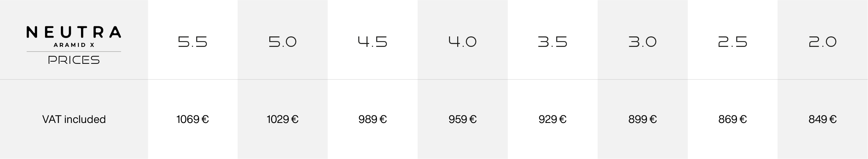Click the NEUTRA logo text

[x=74, y=32]
